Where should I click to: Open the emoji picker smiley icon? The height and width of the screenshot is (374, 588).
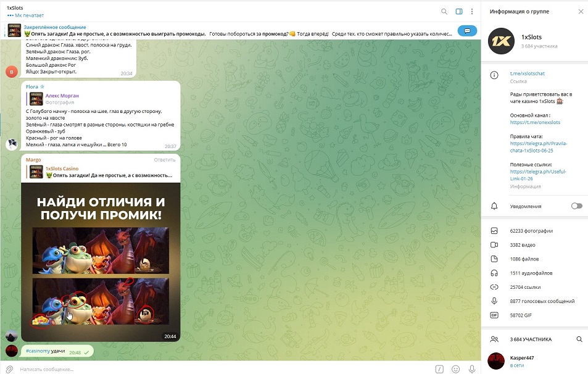pyautogui.click(x=455, y=369)
